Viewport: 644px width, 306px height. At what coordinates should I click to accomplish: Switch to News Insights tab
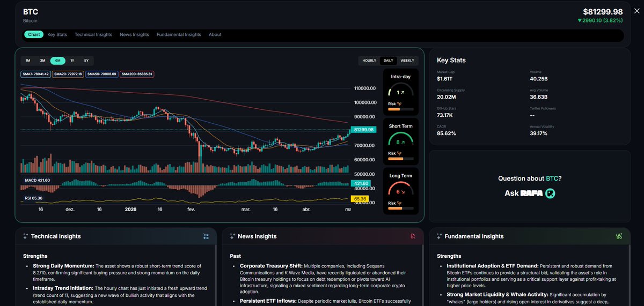coord(134,34)
